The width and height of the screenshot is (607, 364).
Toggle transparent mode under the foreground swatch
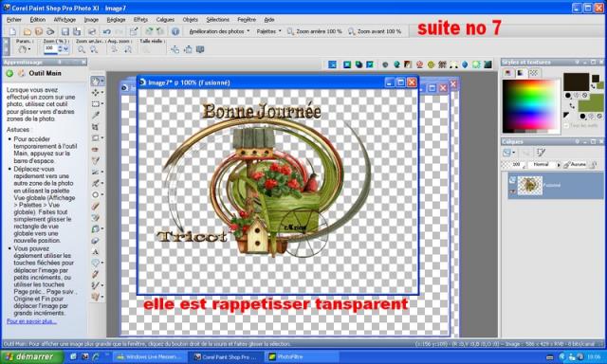pos(584,95)
